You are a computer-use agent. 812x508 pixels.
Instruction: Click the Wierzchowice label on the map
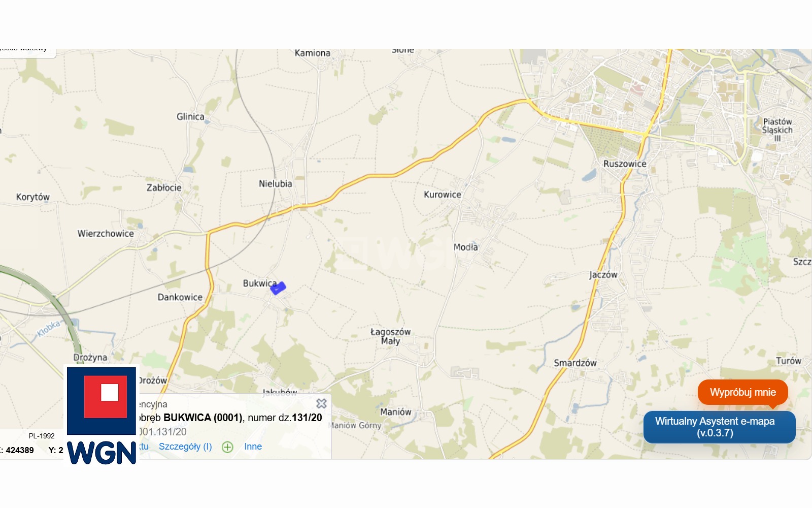[106, 234]
